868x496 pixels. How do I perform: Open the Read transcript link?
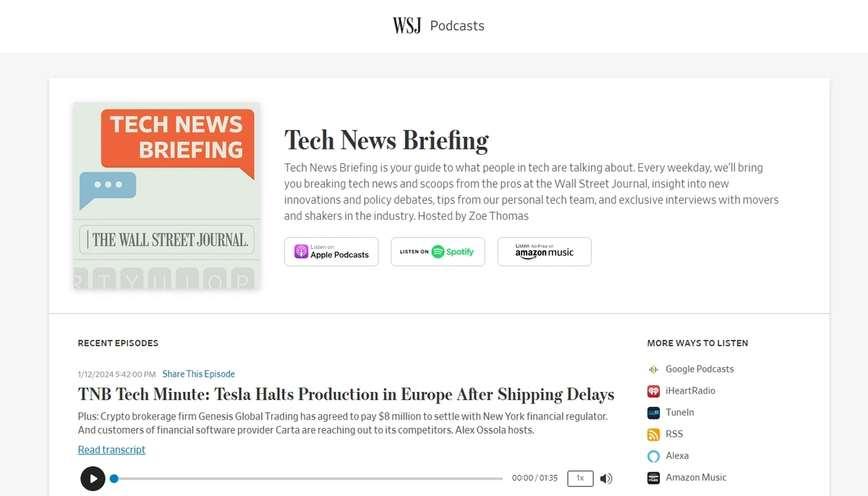click(x=111, y=449)
